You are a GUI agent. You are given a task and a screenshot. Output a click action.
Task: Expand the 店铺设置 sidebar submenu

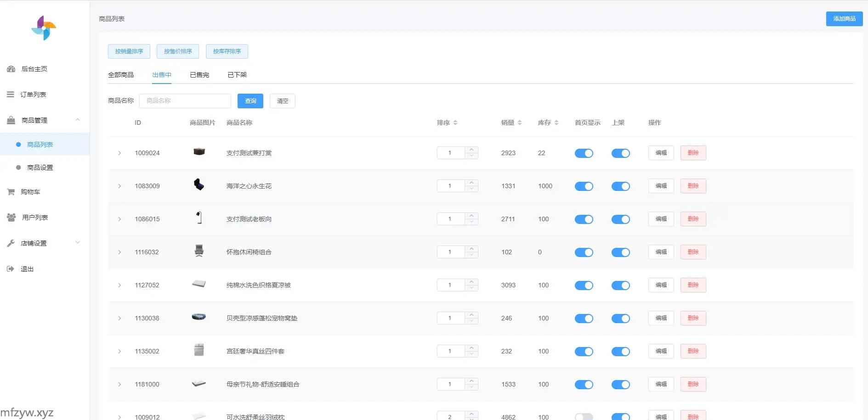coord(78,243)
